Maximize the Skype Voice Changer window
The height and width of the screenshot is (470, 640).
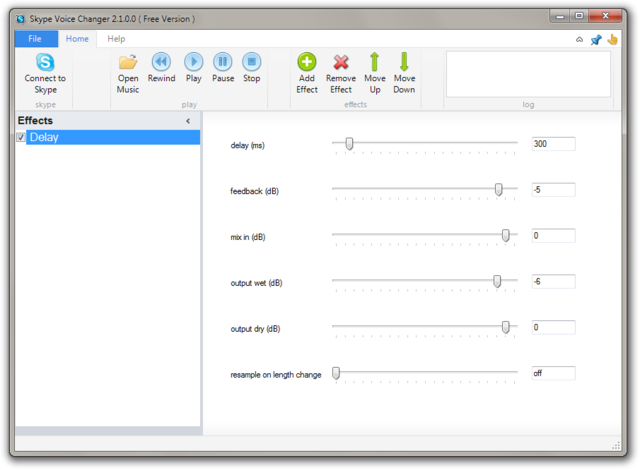coord(579,16)
